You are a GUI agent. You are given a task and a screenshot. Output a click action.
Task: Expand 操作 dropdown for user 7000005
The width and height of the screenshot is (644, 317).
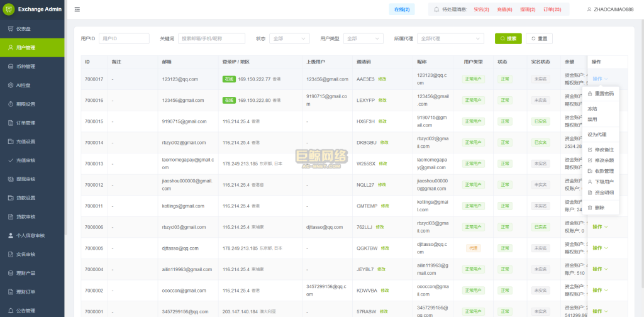[600, 248]
